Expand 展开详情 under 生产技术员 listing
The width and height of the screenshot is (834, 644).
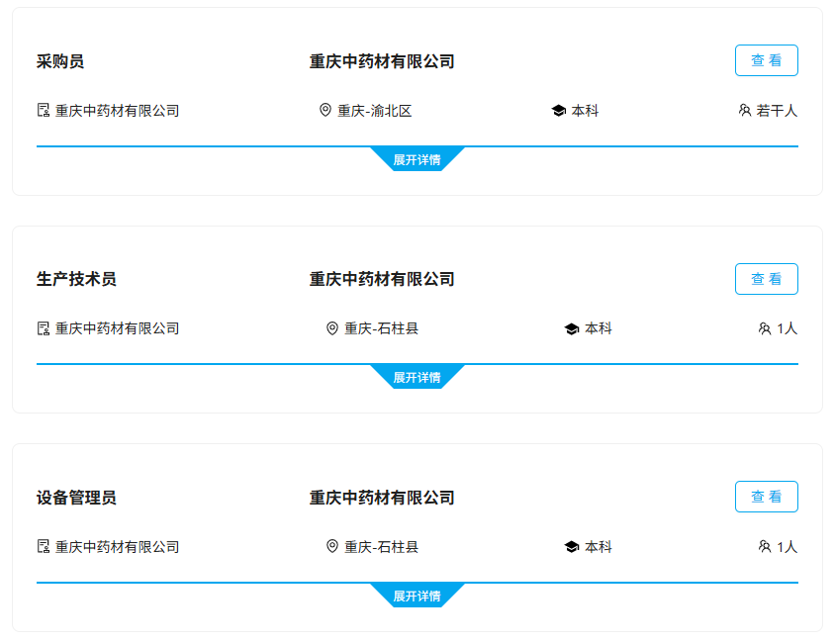417,377
